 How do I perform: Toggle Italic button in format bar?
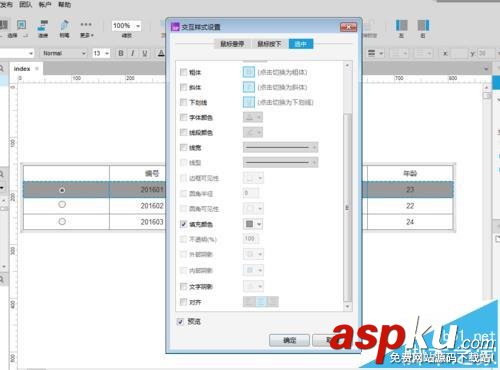click(x=133, y=53)
